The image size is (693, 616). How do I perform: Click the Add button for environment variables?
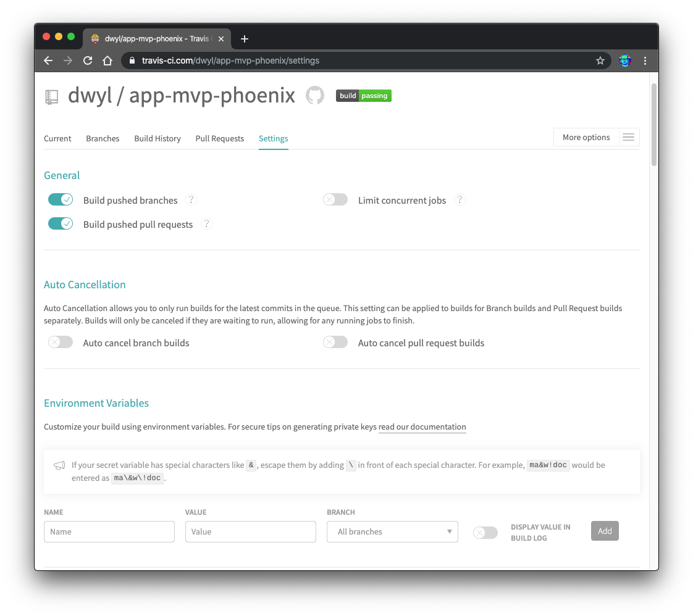coord(605,531)
